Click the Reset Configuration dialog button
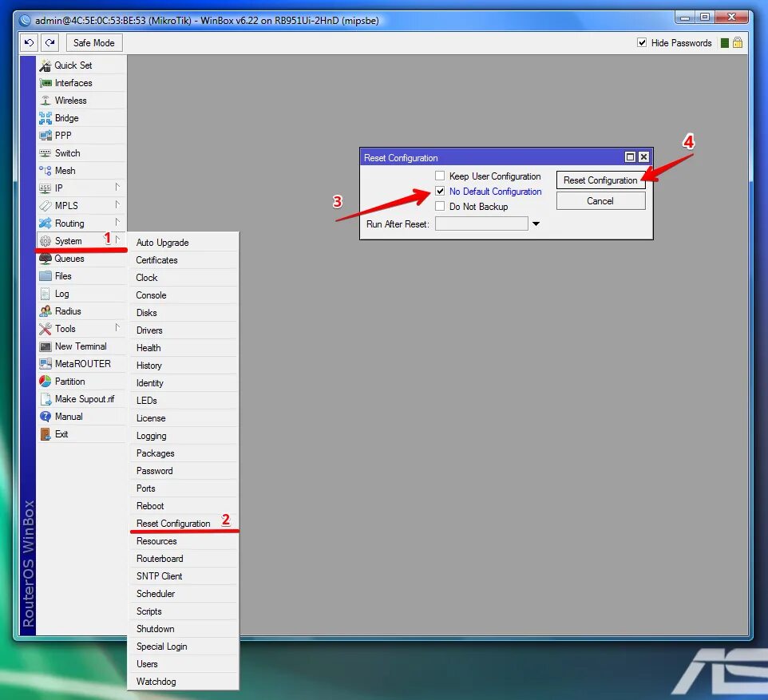The height and width of the screenshot is (700, 768). click(600, 180)
